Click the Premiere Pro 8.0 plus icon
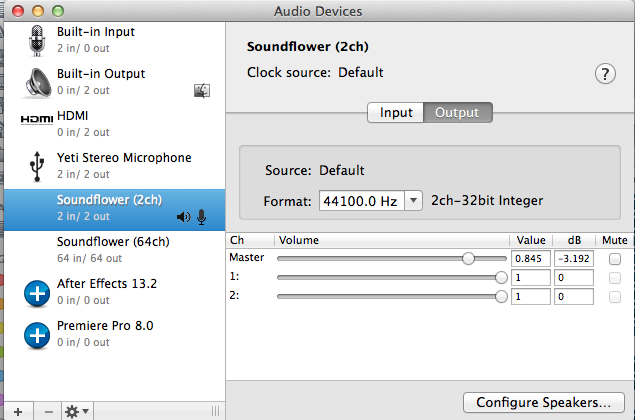This screenshot has height=420, width=635. pos(37,335)
